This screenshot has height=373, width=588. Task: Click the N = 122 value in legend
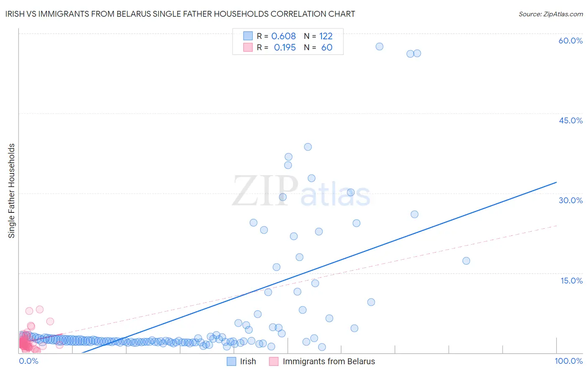point(318,36)
